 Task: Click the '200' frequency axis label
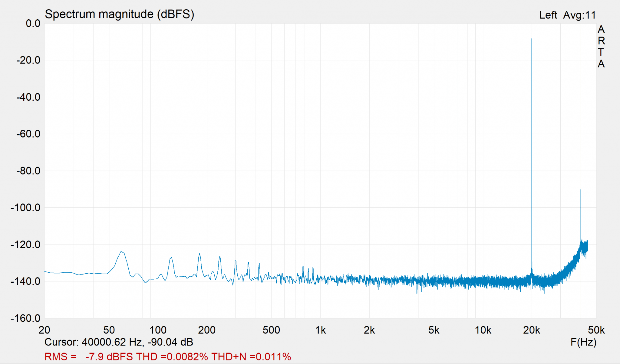[x=207, y=330]
